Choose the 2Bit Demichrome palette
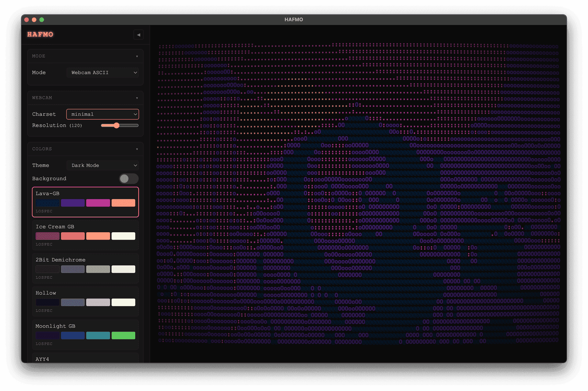This screenshot has height=391, width=588. pyautogui.click(x=85, y=268)
